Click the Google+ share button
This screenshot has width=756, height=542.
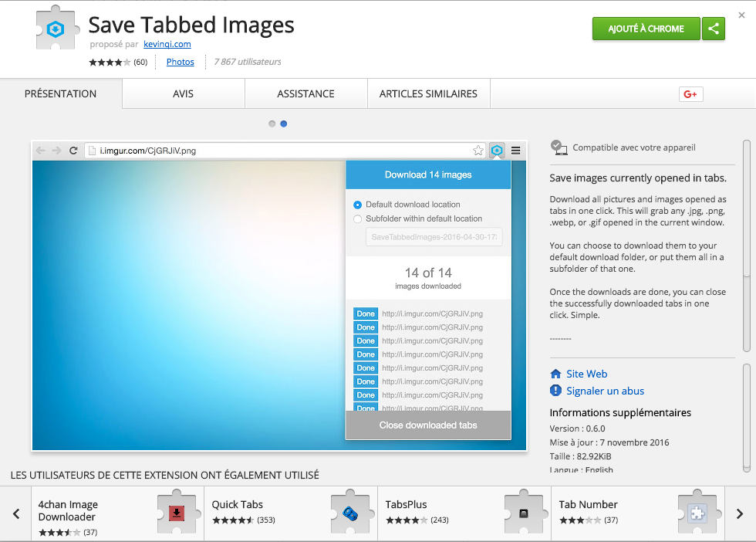pyautogui.click(x=690, y=94)
